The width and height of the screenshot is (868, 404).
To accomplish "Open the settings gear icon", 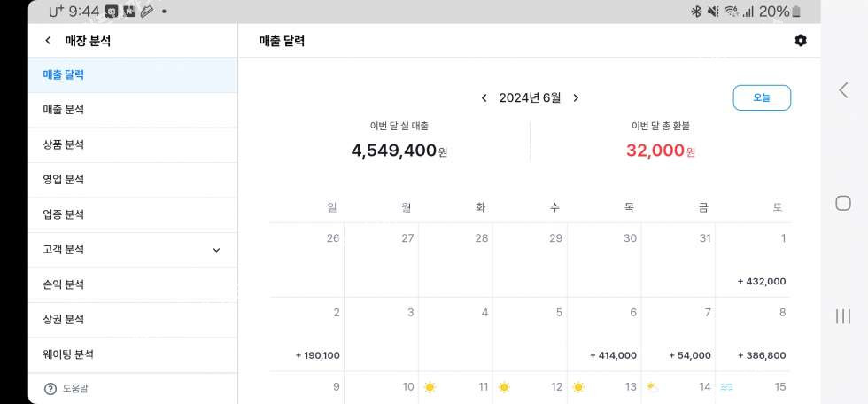I will point(801,41).
